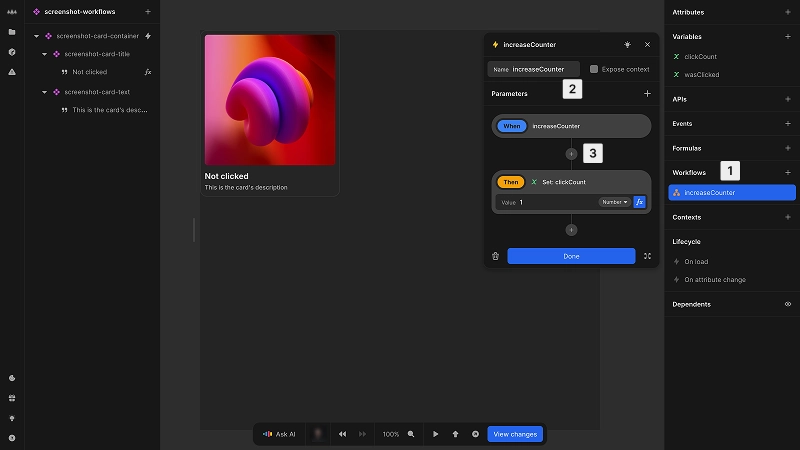Screen dimensions: 800x450
Task: Click the 100% zoom level
Action: point(391,434)
